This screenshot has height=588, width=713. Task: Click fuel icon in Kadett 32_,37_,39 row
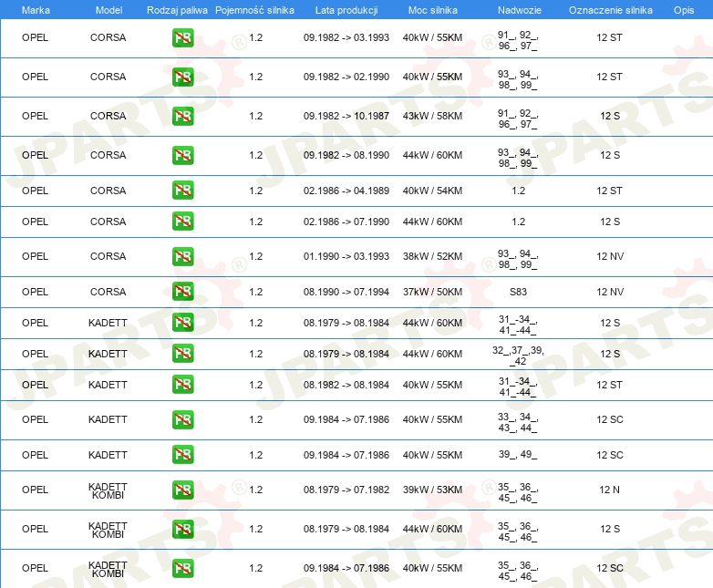pos(182,354)
